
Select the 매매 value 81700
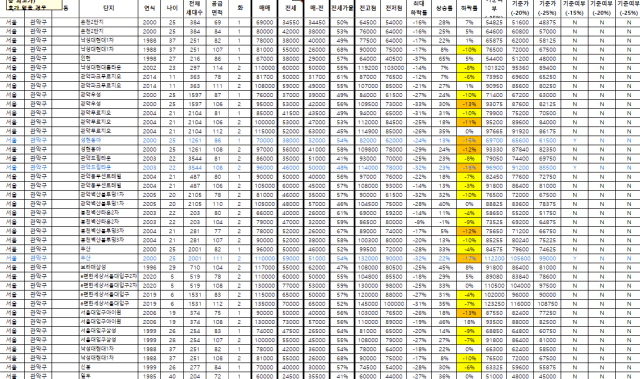264,77
